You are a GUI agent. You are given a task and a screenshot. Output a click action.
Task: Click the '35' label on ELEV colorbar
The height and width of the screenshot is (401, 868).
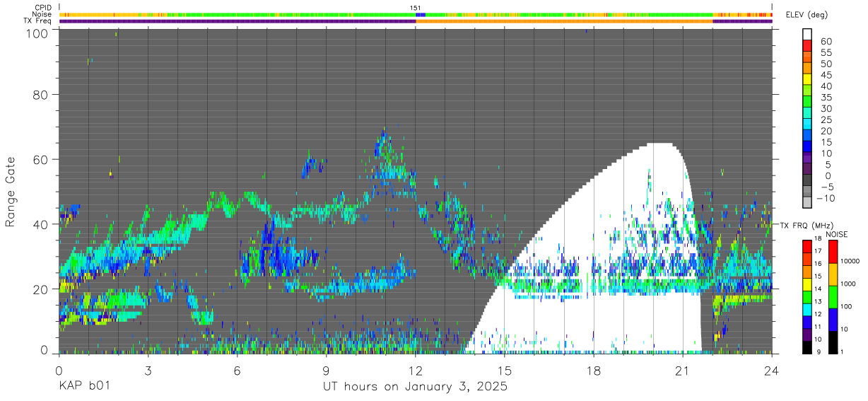pos(825,97)
